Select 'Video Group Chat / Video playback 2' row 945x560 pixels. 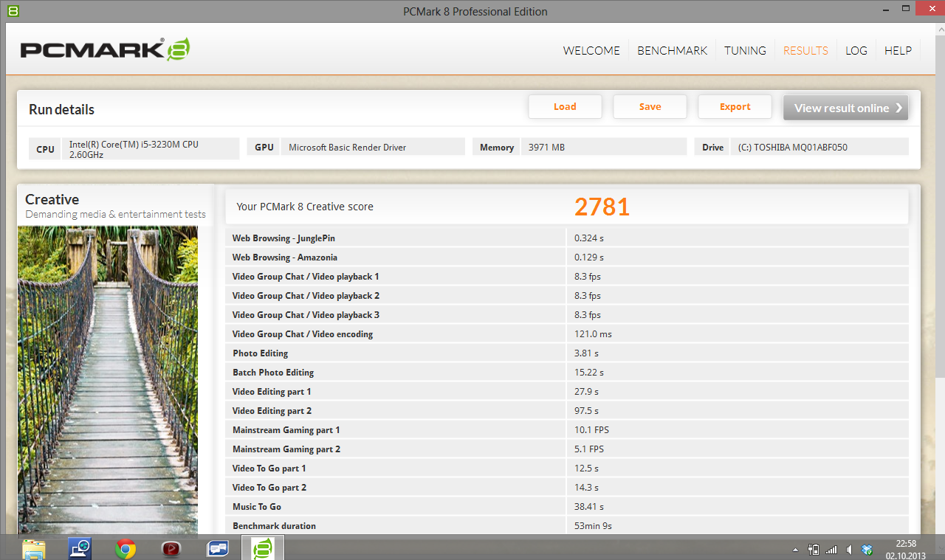pyautogui.click(x=567, y=295)
